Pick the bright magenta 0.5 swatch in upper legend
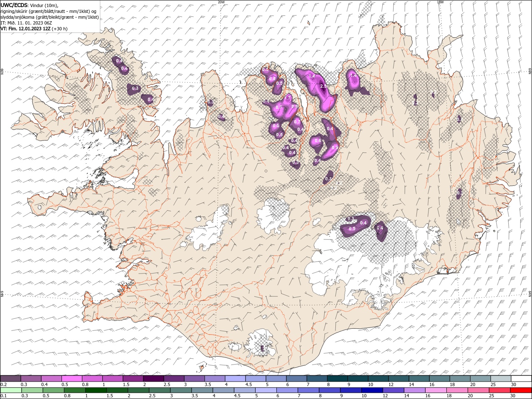This screenshot has width=532, height=399. coord(72,379)
